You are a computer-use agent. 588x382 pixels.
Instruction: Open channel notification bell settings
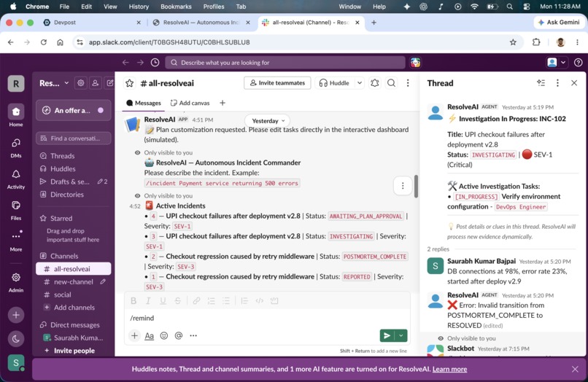(x=375, y=83)
